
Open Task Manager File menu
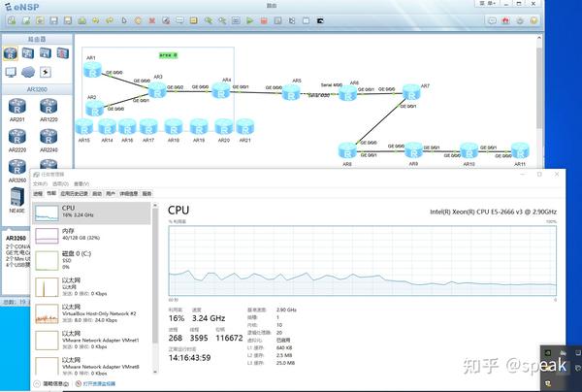click(40, 183)
